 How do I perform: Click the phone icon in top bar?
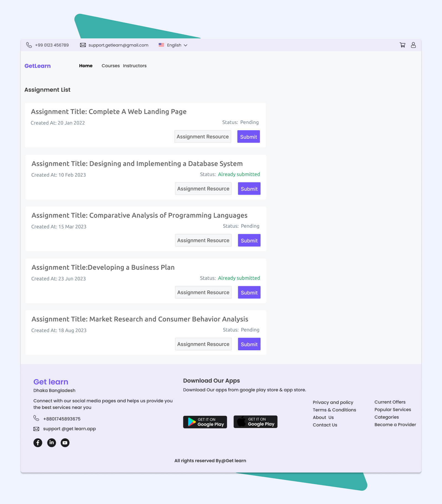(29, 45)
